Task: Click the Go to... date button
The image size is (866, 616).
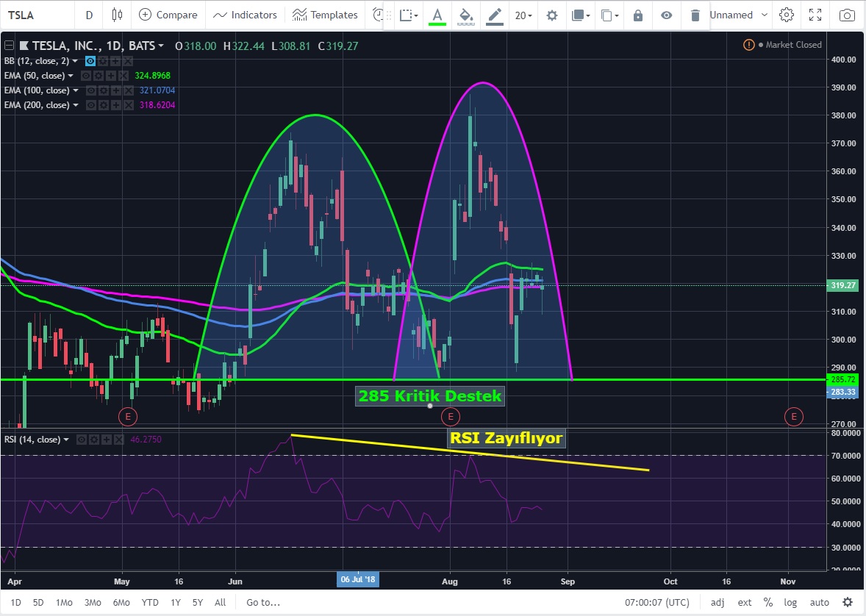Action: tap(263, 602)
